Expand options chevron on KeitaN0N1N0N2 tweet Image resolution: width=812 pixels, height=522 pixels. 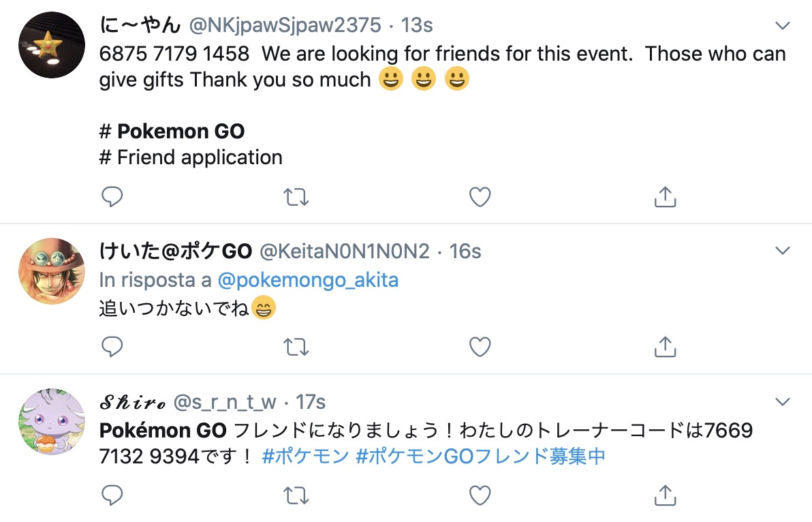(783, 251)
